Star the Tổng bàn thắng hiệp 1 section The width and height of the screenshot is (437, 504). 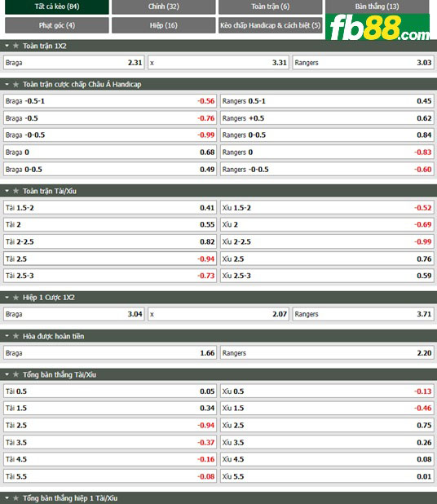pos(15,498)
